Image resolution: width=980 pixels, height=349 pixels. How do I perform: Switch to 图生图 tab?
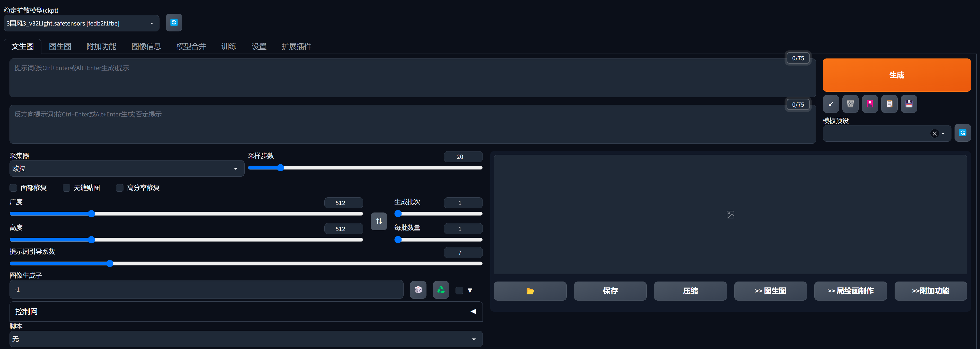[x=60, y=46]
